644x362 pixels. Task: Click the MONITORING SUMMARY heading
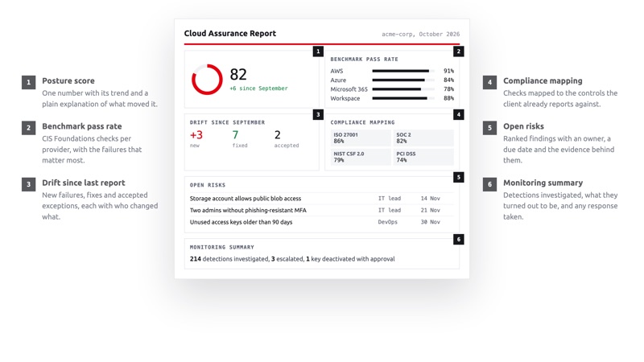tap(222, 247)
